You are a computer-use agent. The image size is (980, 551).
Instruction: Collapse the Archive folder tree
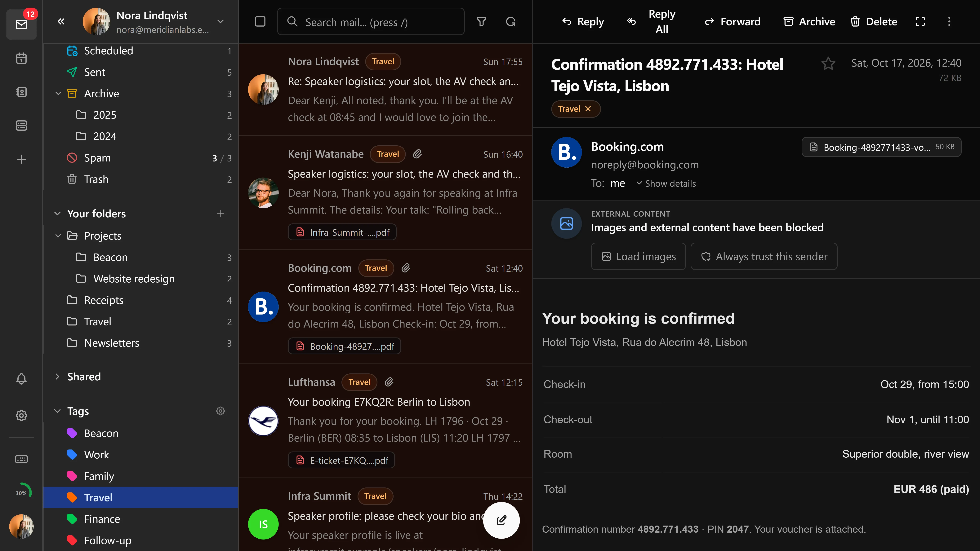pos(58,94)
